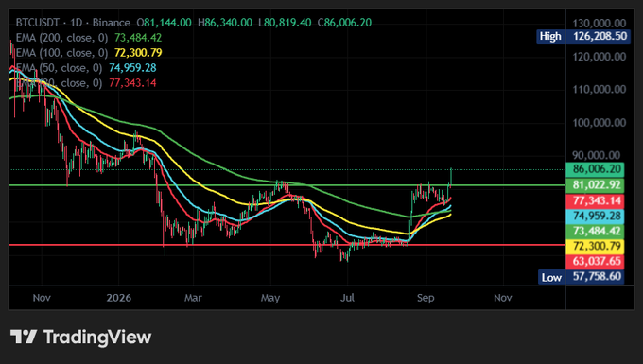Click the Low 57,758.60 price label
The height and width of the screenshot is (364, 643).
tap(582, 277)
